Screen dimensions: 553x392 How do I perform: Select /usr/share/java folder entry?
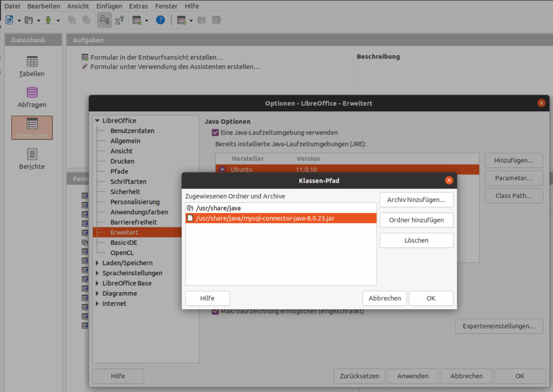click(281, 208)
